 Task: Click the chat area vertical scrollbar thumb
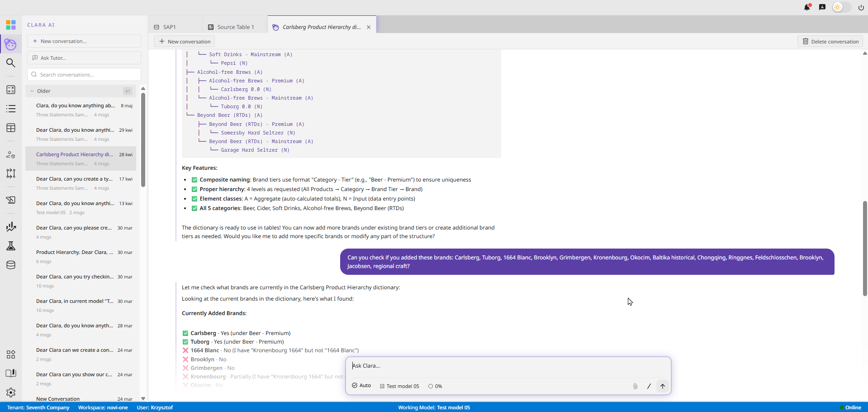(x=865, y=248)
